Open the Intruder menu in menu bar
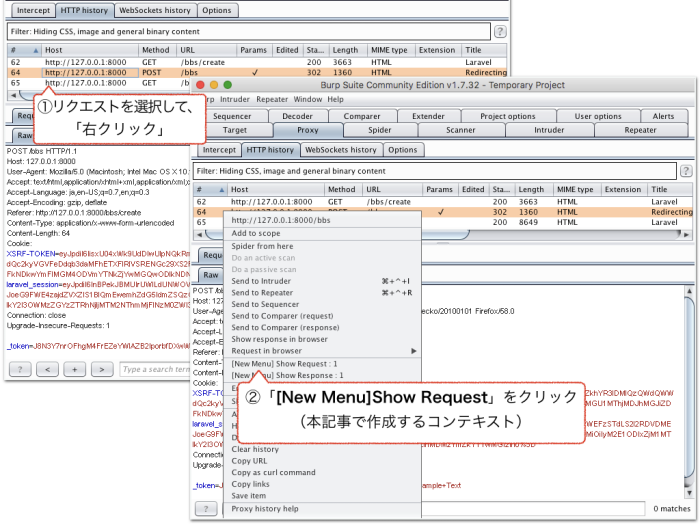This screenshot has width=700, height=525. point(235,99)
